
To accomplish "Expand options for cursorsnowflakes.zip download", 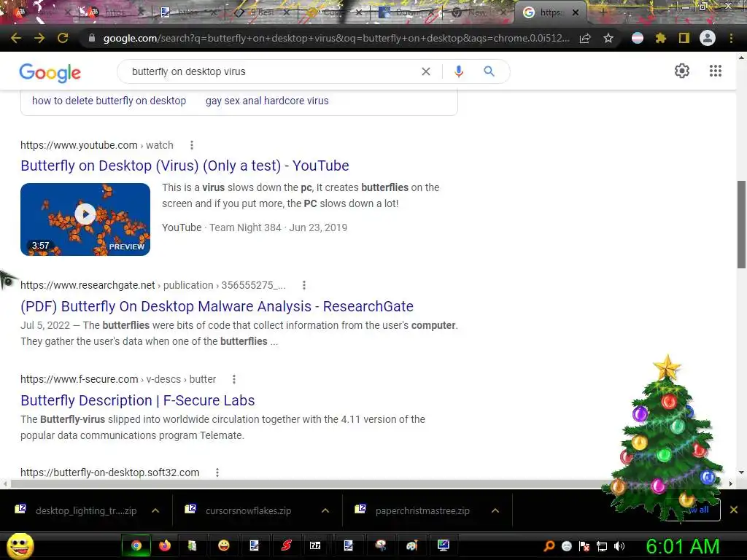I will click(325, 510).
